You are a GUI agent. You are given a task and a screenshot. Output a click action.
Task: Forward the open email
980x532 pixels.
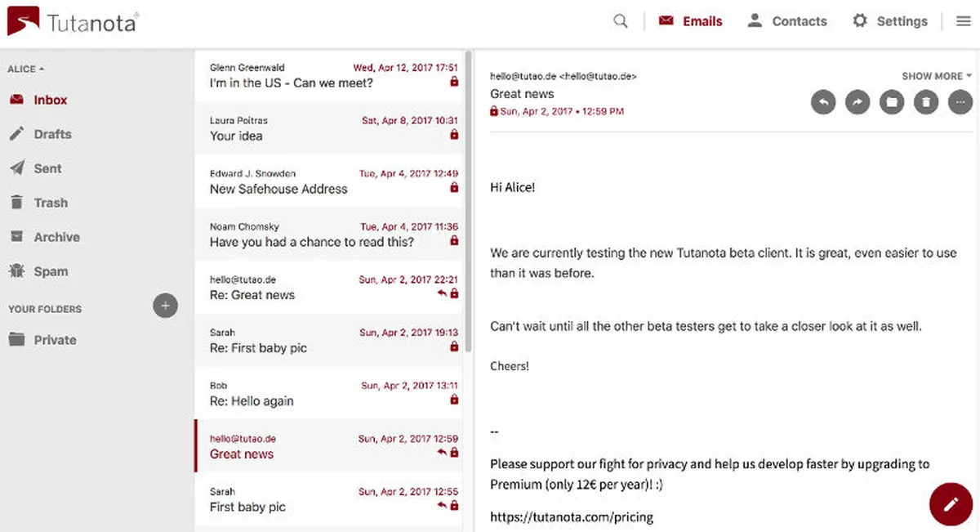tap(857, 102)
